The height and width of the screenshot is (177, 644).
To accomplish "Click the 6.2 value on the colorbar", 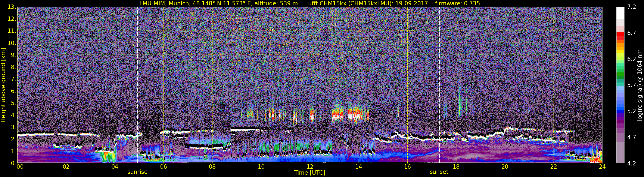I will pyautogui.click(x=632, y=59).
